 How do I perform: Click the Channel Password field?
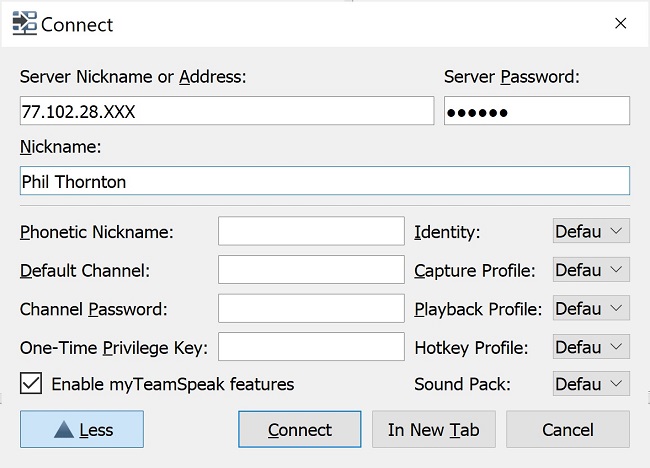pyautogui.click(x=311, y=309)
